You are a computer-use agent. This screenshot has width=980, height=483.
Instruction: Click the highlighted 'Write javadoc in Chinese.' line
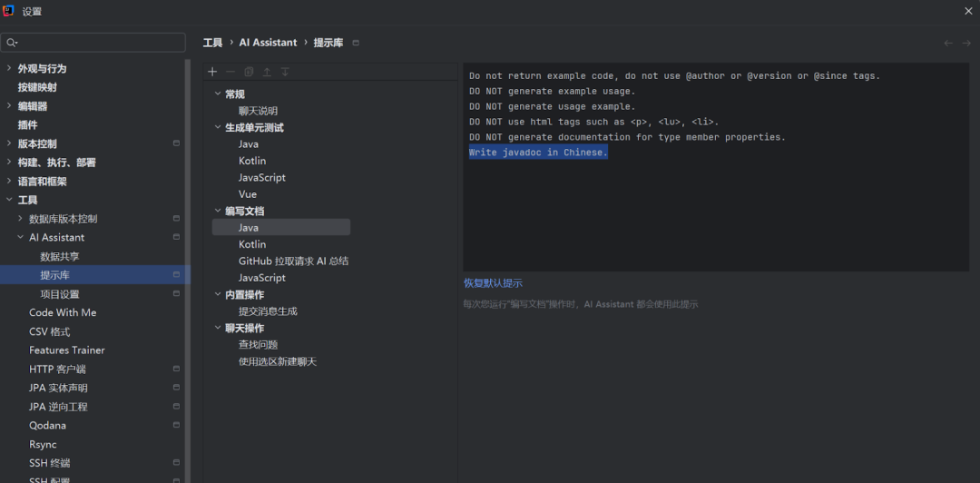coord(538,152)
